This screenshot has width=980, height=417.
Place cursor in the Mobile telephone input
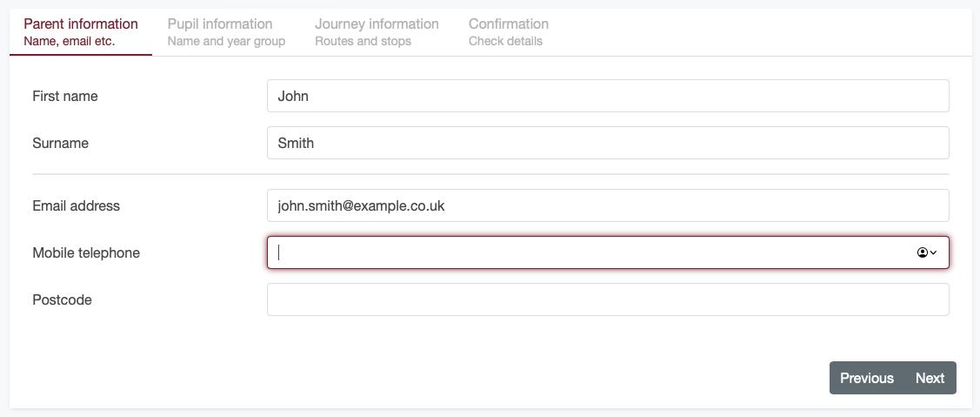tap(591, 252)
